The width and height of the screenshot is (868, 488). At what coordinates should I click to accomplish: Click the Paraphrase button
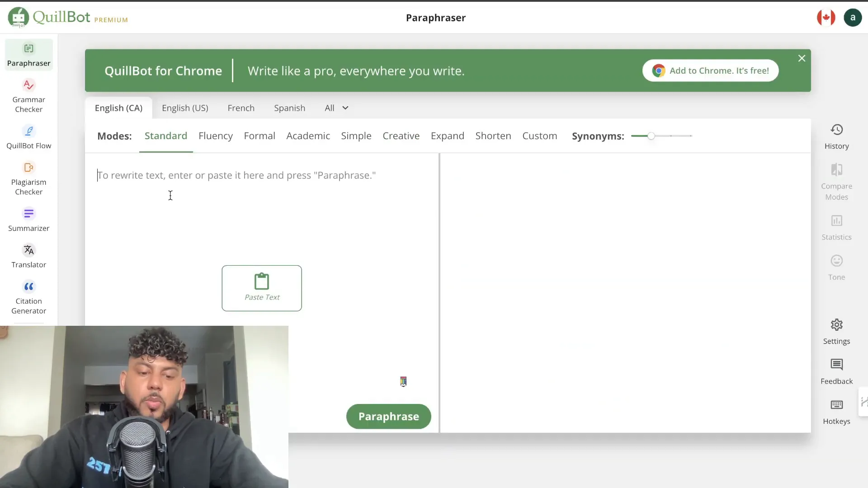[389, 416]
